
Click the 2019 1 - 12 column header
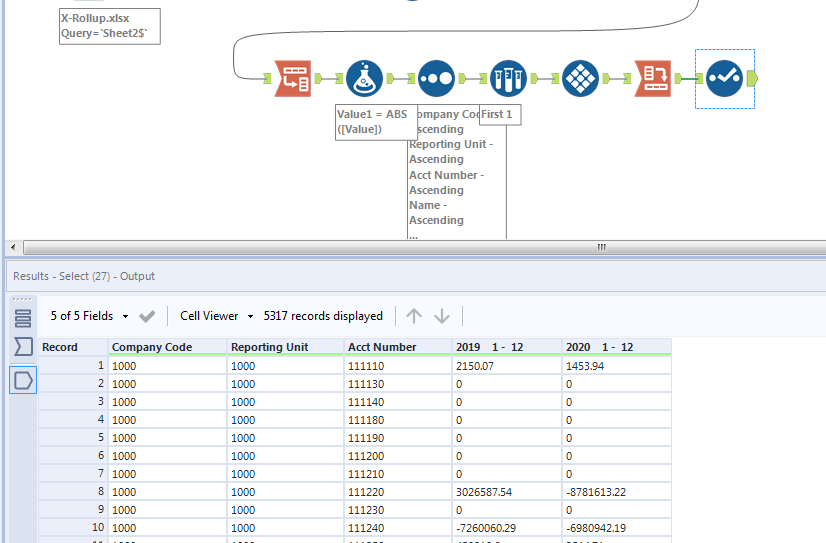pos(507,347)
